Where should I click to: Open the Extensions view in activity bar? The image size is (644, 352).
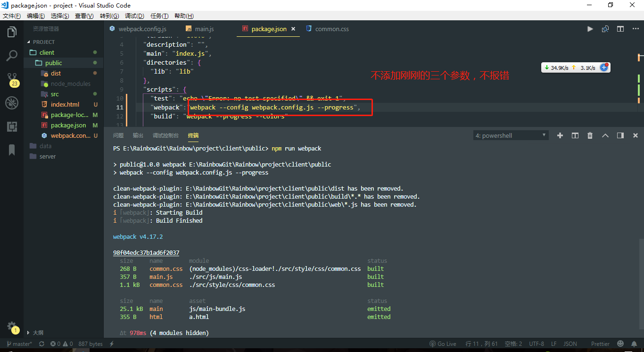(x=12, y=126)
